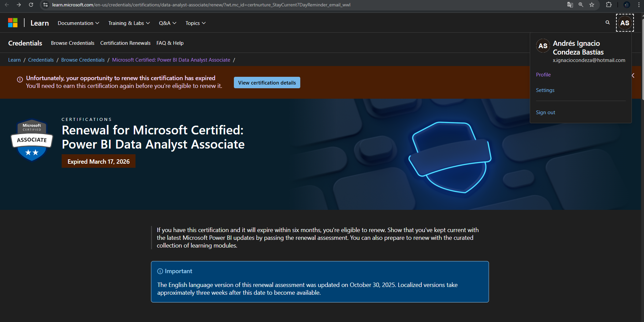This screenshot has width=644, height=322.
Task: Click the info icon next to Important
Action: coord(160,271)
